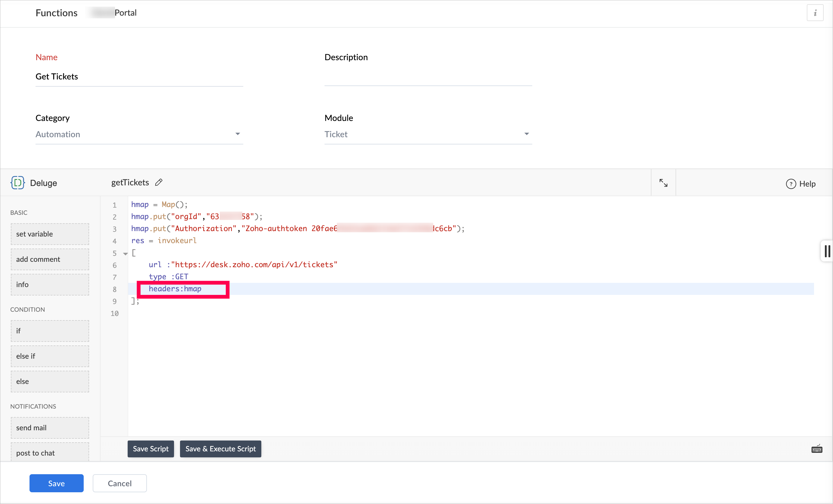This screenshot has height=504, width=833.
Task: Open the Category dropdown showing Automation
Action: (x=139, y=134)
